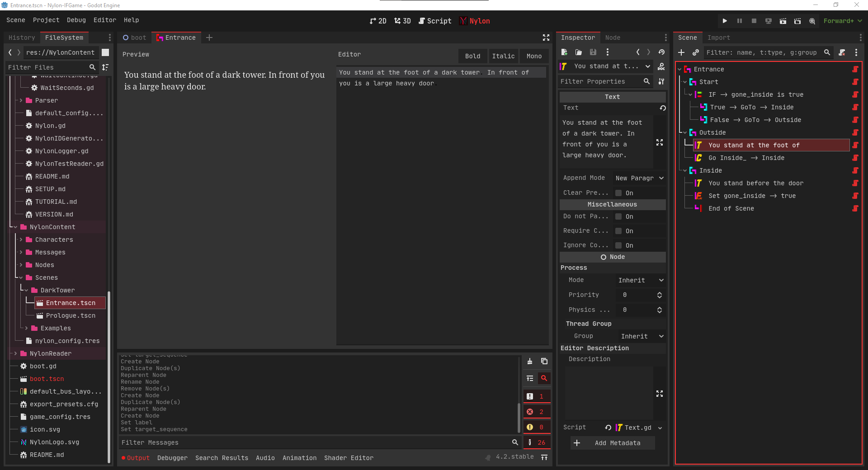
Task: Open script attached to Set gone_inside node
Action: tap(855, 196)
